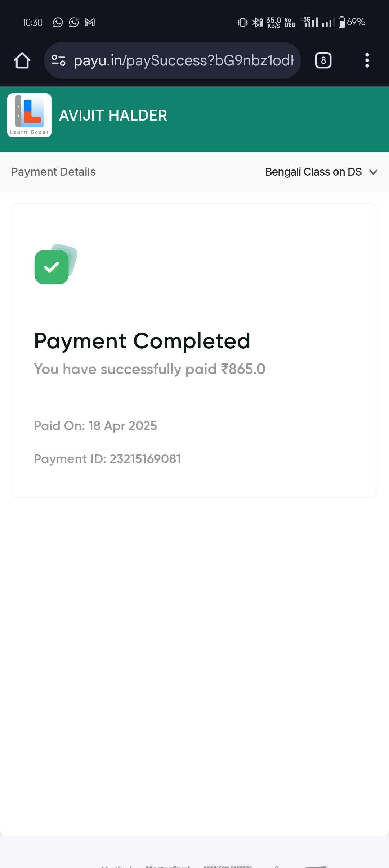The image size is (389, 868).
Task: Open the browser three-dot menu
Action: (x=367, y=60)
